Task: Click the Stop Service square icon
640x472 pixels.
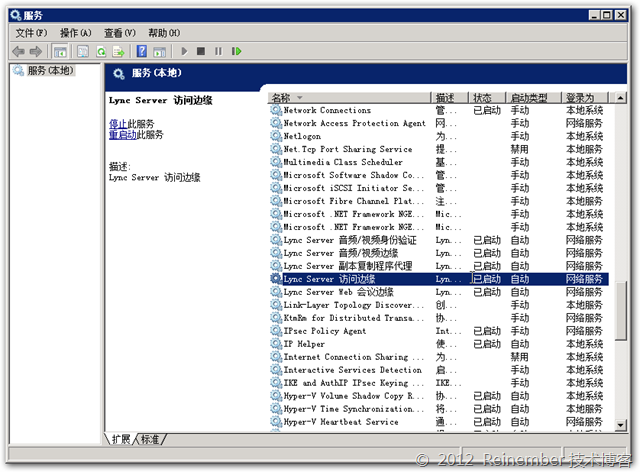Action: pos(200,51)
